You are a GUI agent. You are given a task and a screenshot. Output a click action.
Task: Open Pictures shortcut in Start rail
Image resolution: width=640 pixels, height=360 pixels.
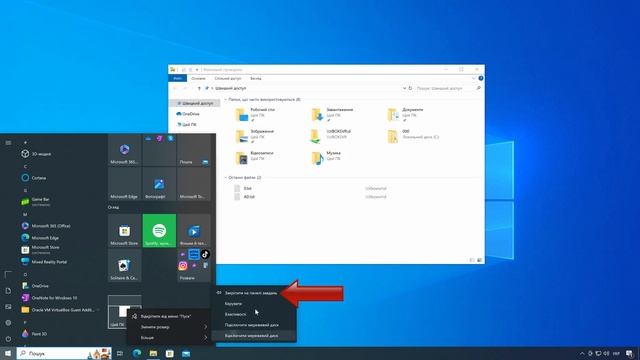point(8,307)
